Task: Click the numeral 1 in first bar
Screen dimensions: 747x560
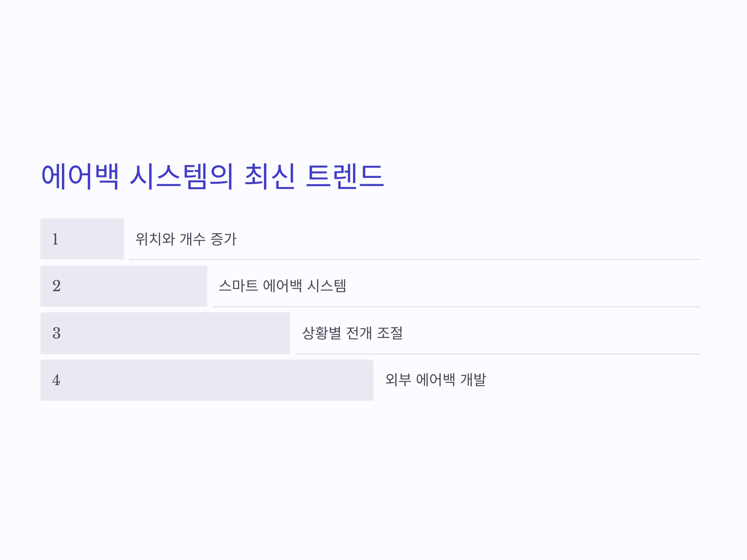Action: 55,239
